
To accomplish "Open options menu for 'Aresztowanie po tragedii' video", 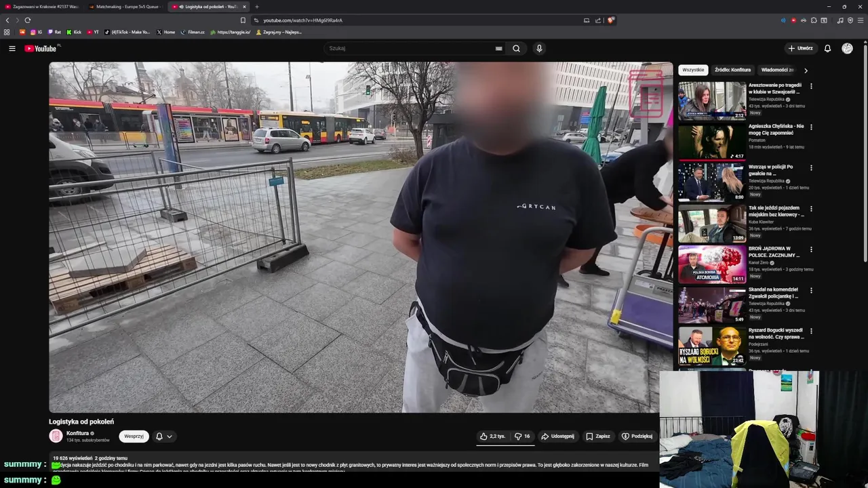I will coord(811,86).
